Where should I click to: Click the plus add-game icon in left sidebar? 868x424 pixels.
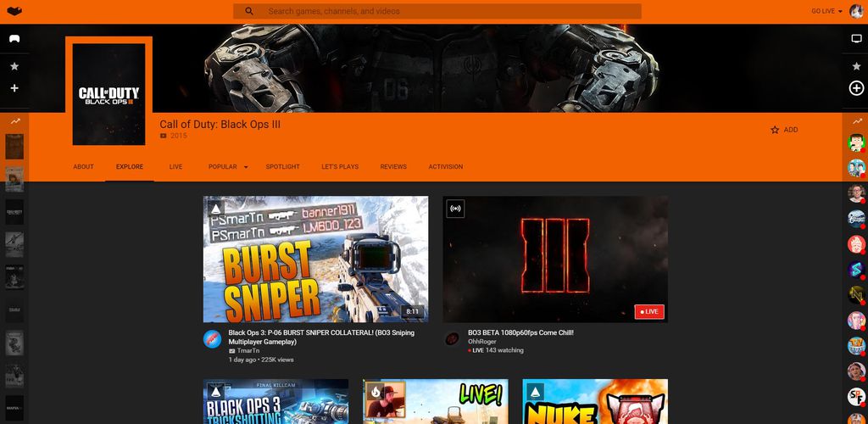point(14,88)
